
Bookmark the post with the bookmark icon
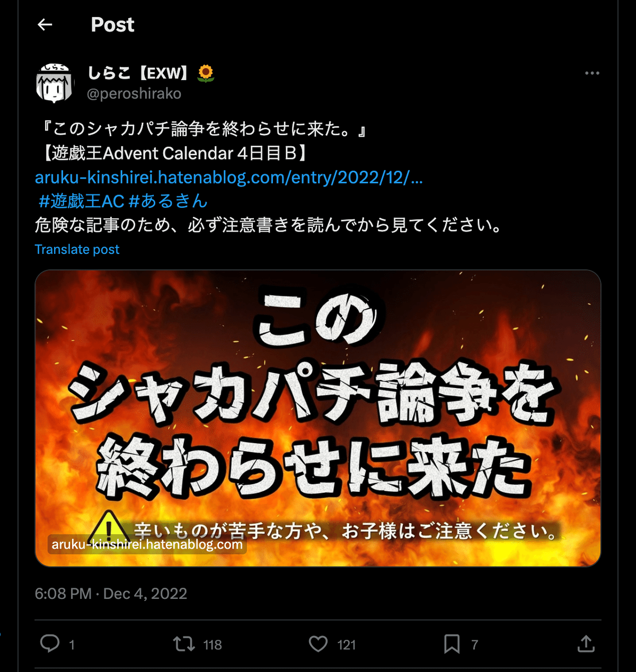point(452,644)
